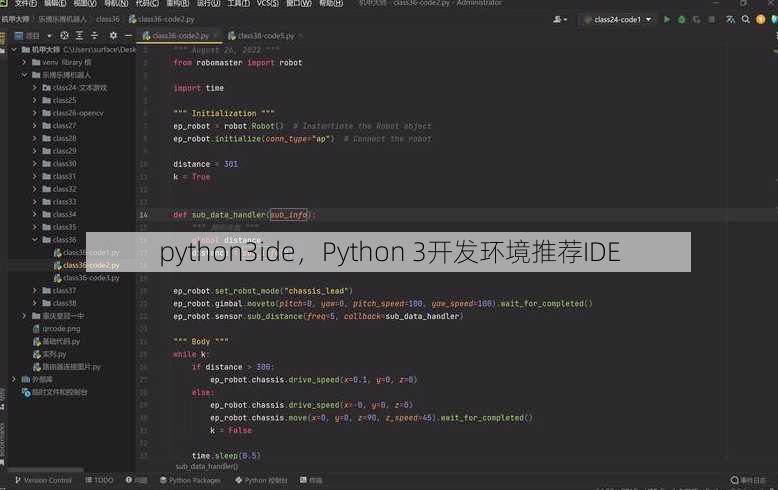The image size is (778, 490).
Task: Open TODO tool window
Action: tap(99, 480)
